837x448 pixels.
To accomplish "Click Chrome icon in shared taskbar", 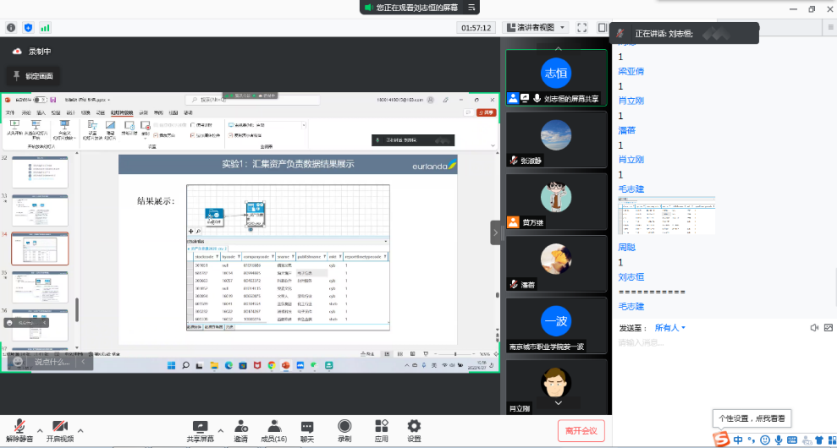I will pos(272,365).
